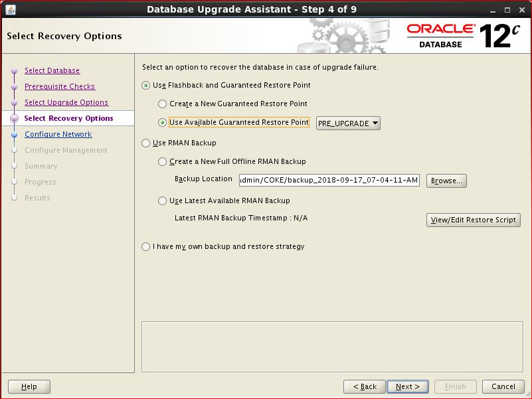
Task: Select Use Flashback and Guaranteed Restore Point
Action: click(146, 86)
